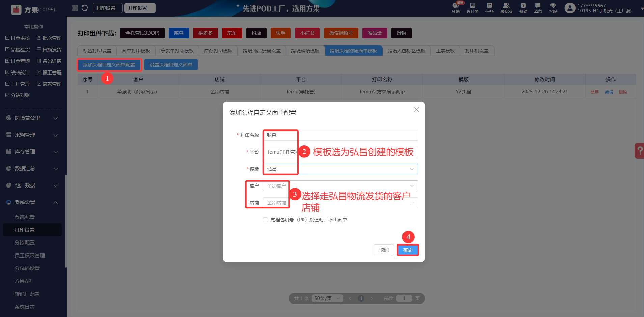
Task: Close the 添加头程自定义面单配置 dialog with the X
Action: point(417,110)
